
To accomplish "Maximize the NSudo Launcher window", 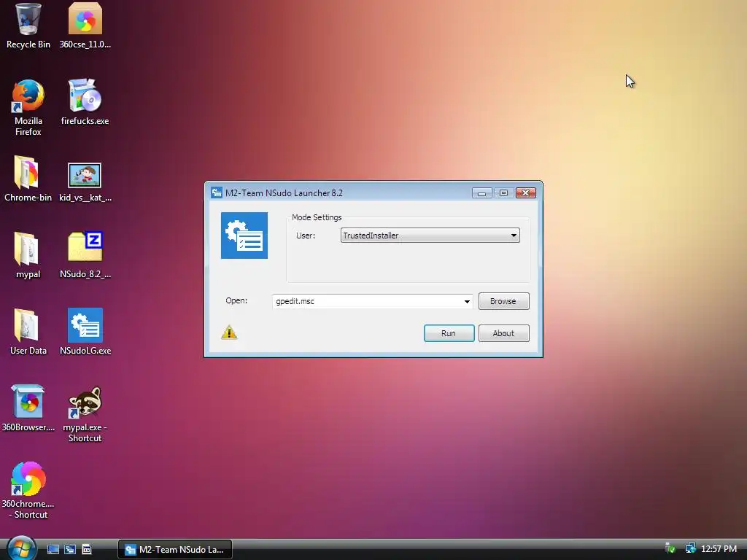I will pyautogui.click(x=503, y=192).
